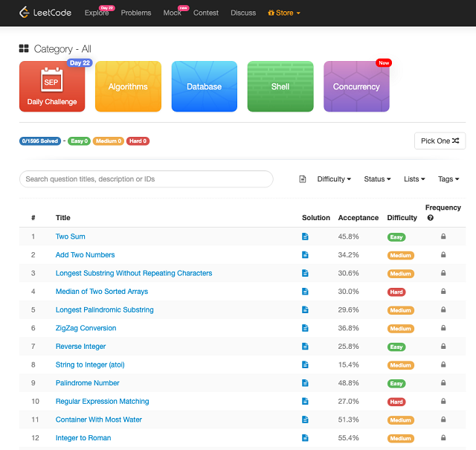Screen dimensions: 476x450
Task: Open the Contest nav item
Action: click(206, 13)
